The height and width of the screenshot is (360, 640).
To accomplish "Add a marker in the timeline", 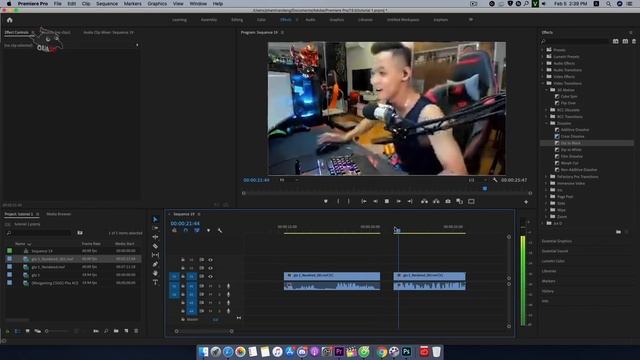I will point(208,231).
